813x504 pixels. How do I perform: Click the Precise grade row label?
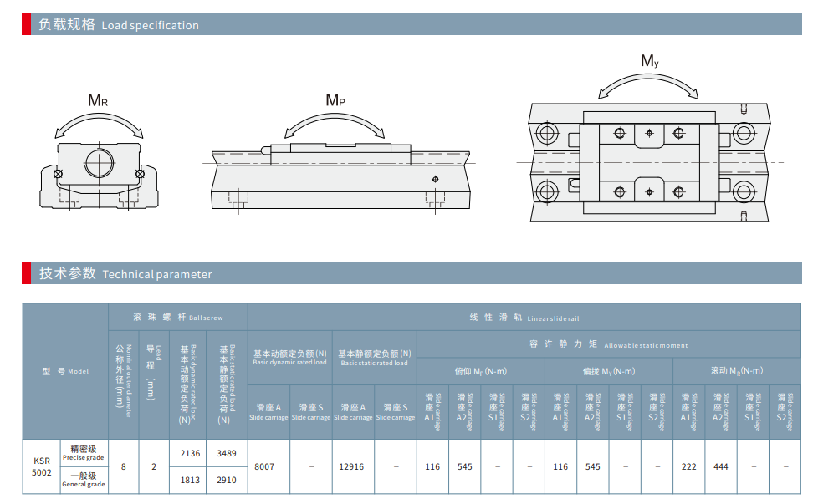pyautogui.click(x=84, y=453)
